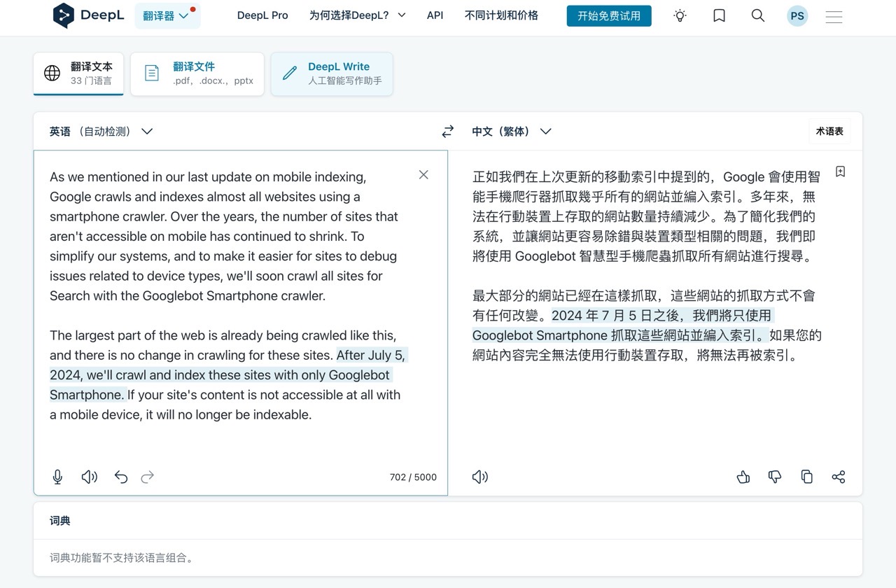Undo last edit in source text
896x588 pixels.
120,477
